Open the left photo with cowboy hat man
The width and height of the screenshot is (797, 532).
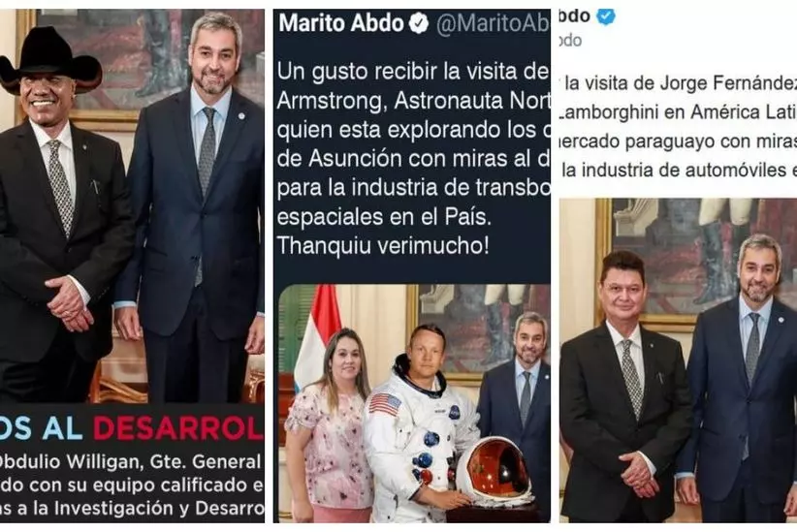(x=132, y=205)
